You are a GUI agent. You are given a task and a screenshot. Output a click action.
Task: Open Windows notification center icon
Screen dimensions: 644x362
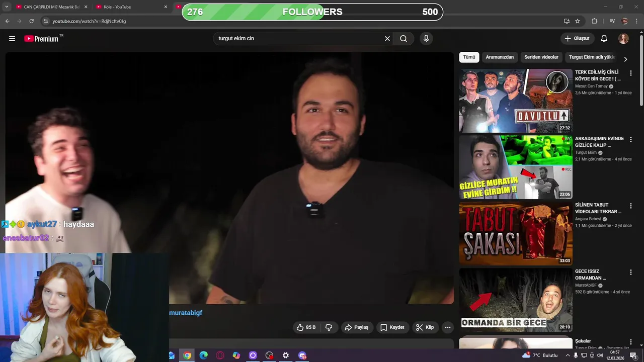(x=634, y=355)
